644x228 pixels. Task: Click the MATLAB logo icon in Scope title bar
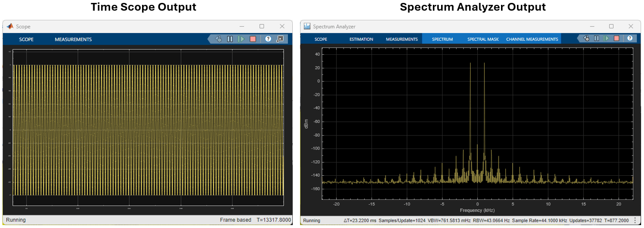tap(10, 26)
